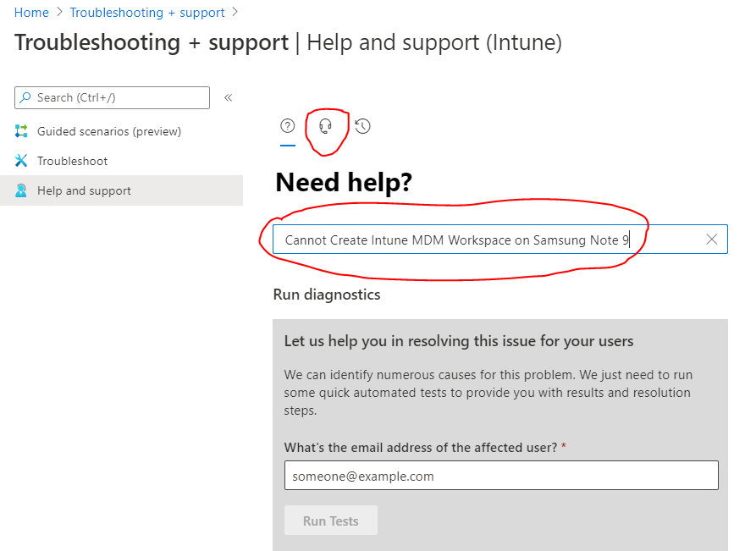Screen dimensions: 756x551
Task: Click the Search (Ctrl+/) box
Action: pyautogui.click(x=112, y=98)
